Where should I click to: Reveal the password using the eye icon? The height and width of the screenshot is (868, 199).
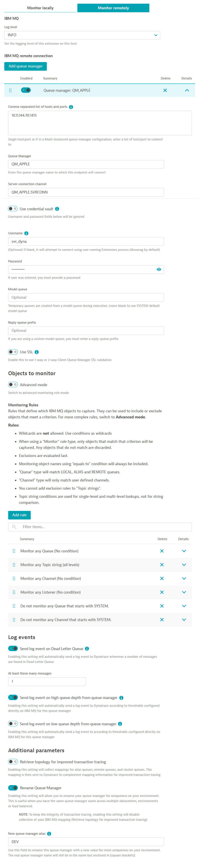(x=159, y=269)
